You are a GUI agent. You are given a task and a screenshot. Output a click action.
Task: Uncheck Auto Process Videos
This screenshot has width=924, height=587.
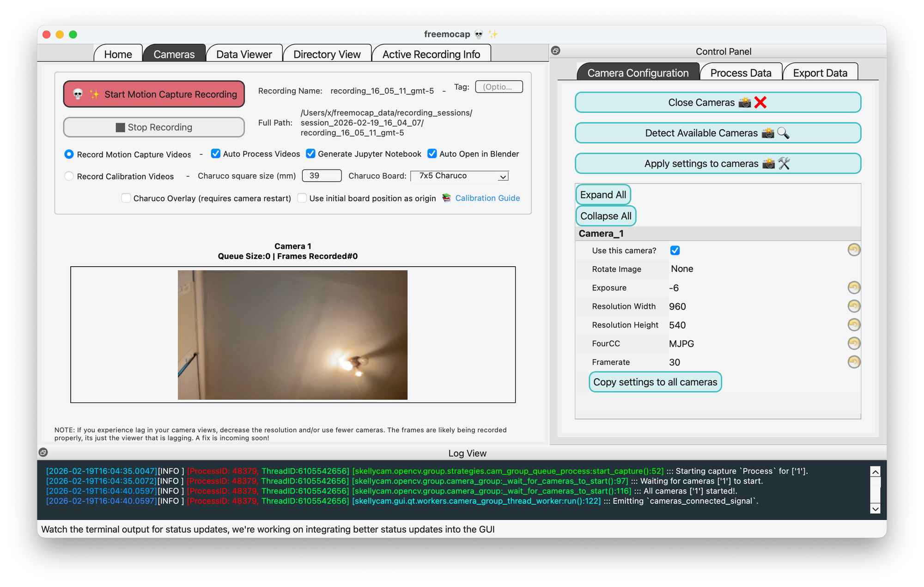pos(216,153)
